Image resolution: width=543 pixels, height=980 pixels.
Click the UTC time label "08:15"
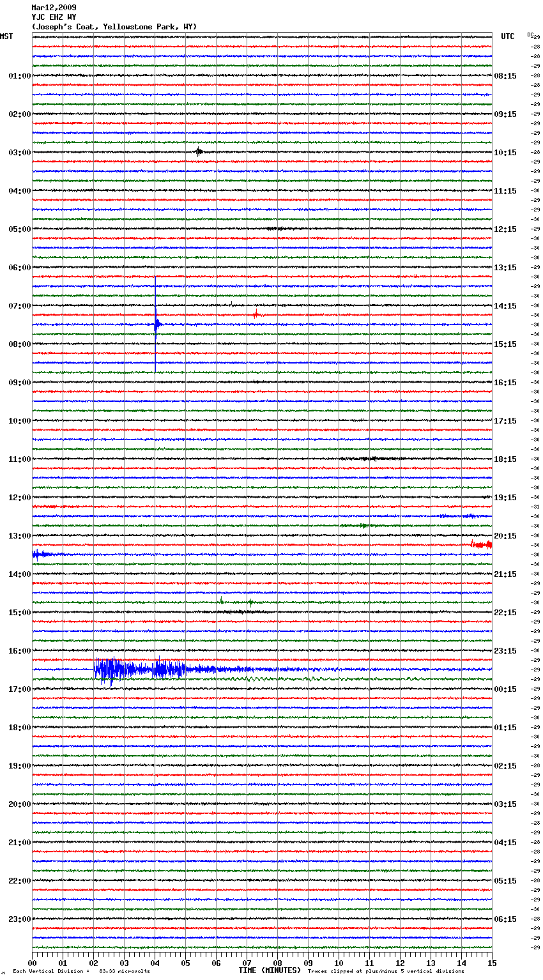[505, 76]
